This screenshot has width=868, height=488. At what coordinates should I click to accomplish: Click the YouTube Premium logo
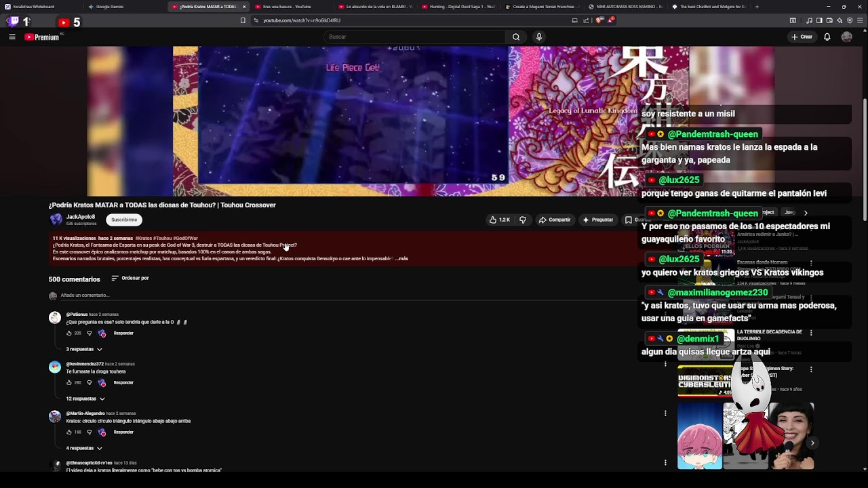point(42,37)
